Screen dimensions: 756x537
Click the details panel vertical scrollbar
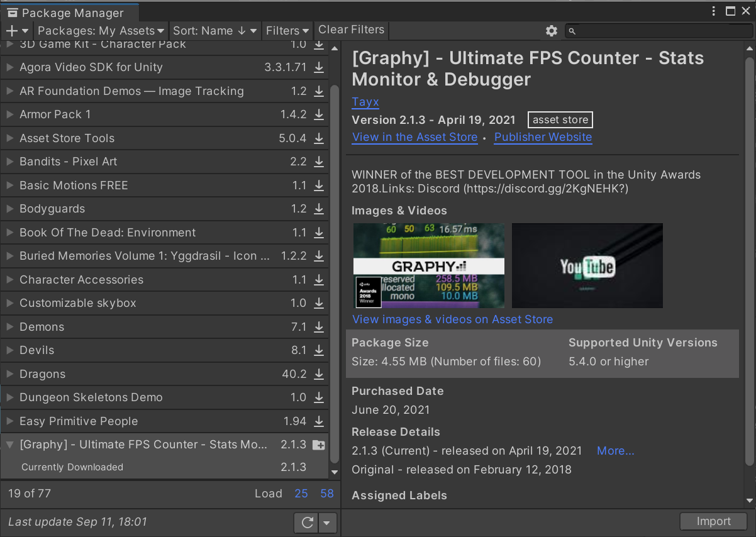coord(749,261)
